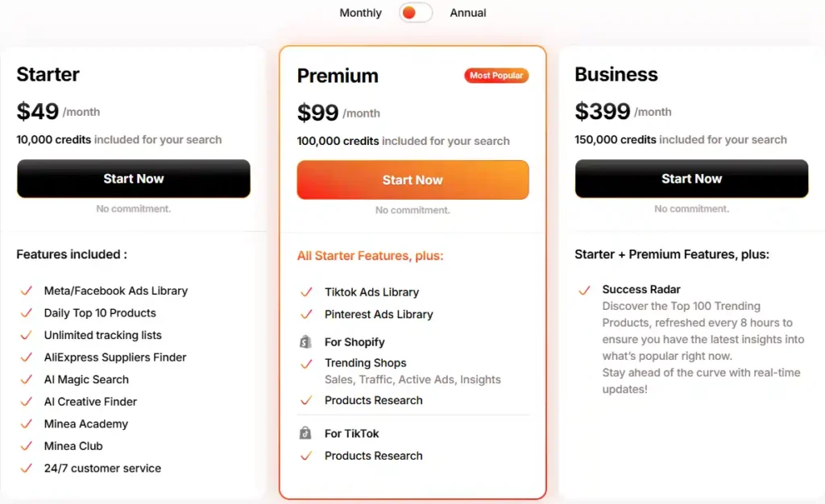Click Start Now on the Premium plan
This screenshot has width=825, height=504.
[x=412, y=180]
